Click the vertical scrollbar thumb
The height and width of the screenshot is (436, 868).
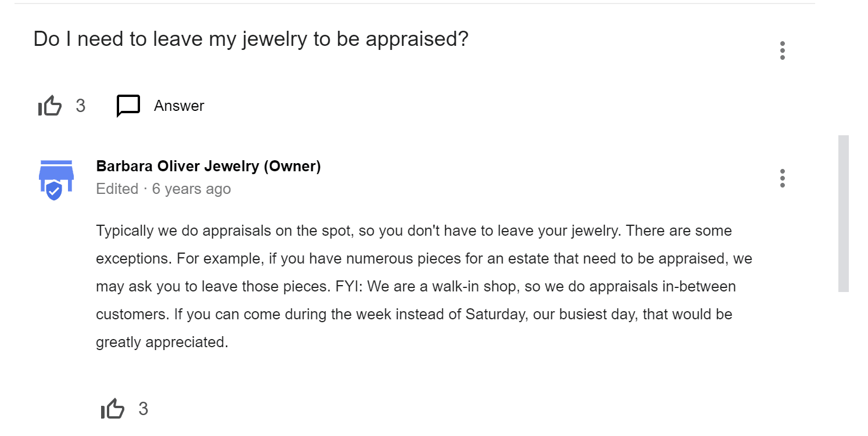843,213
